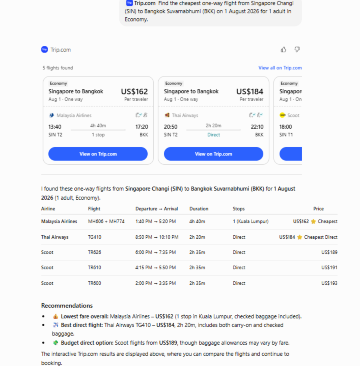This screenshot has height=366, width=360.
Task: Click the Airline column header
Action: (48, 209)
